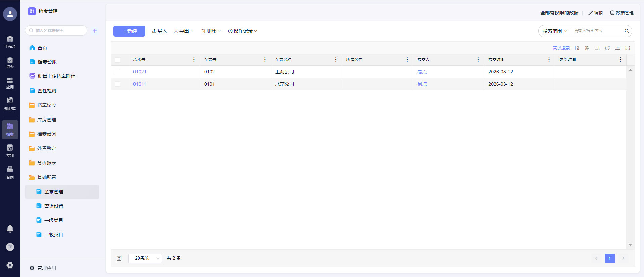Click the 新建 button
The width and height of the screenshot is (644, 277).
coord(129,31)
